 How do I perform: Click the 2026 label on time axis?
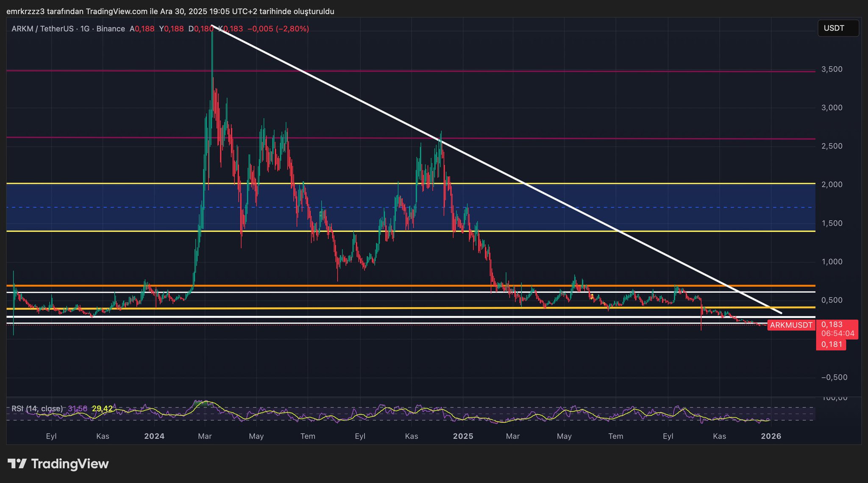(x=771, y=436)
